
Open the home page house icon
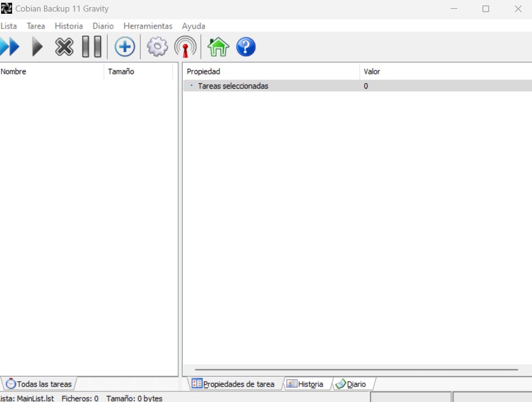(218, 47)
